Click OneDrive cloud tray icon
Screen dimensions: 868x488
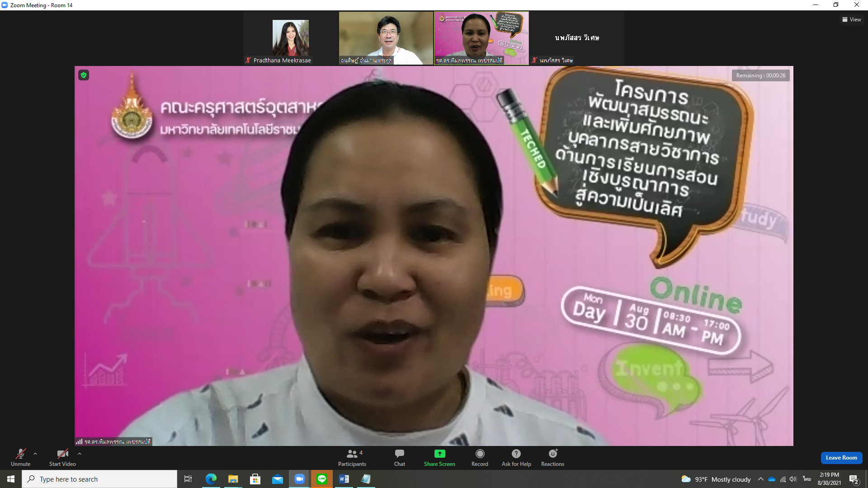coord(772,479)
